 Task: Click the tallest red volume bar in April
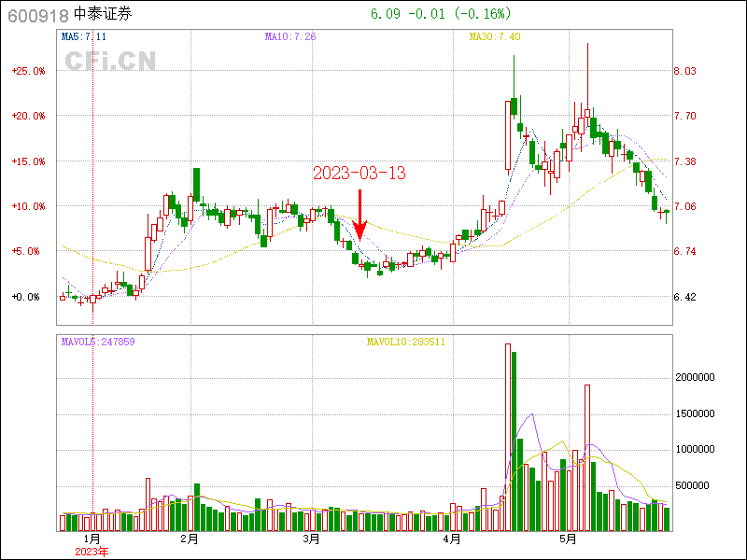[x=508, y=437]
